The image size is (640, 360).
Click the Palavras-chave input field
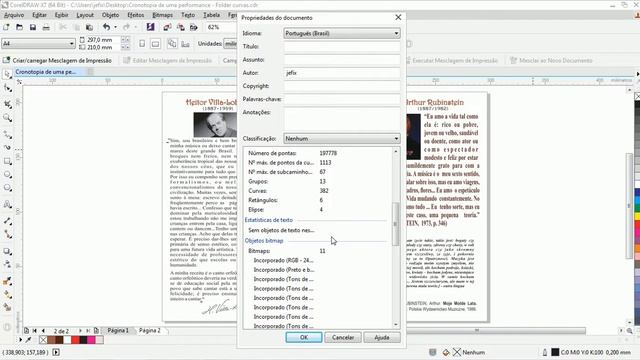pyautogui.click(x=342, y=99)
